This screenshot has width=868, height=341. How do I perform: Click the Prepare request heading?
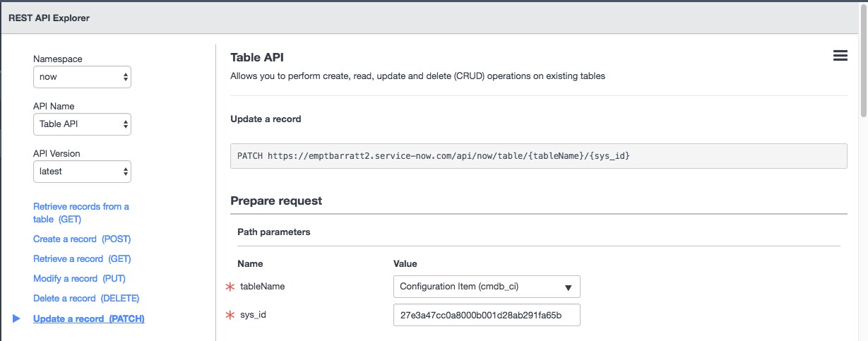[x=276, y=201]
